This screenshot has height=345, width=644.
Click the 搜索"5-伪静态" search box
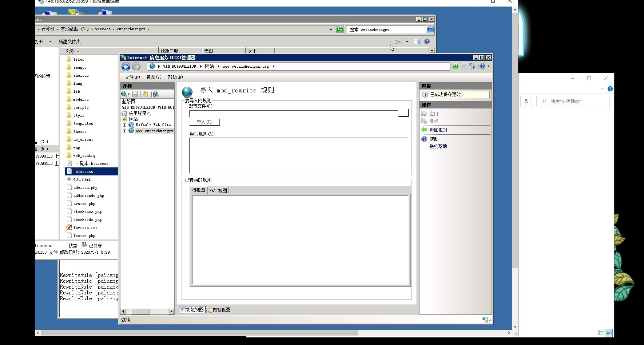pyautogui.click(x=573, y=102)
